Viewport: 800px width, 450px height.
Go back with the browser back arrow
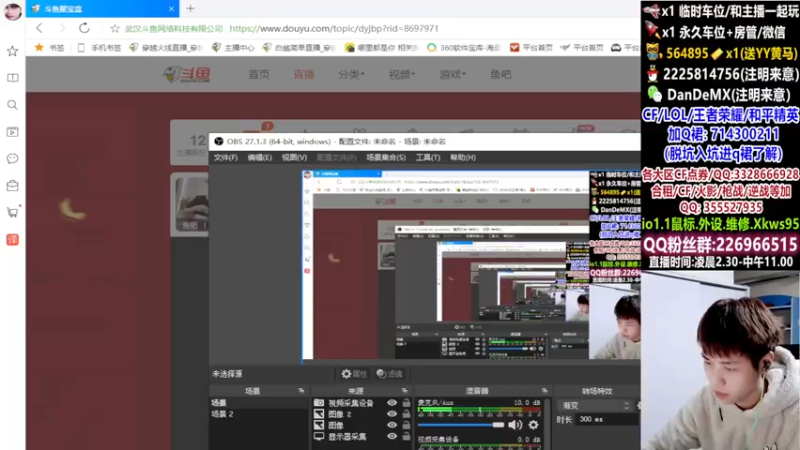(39, 28)
